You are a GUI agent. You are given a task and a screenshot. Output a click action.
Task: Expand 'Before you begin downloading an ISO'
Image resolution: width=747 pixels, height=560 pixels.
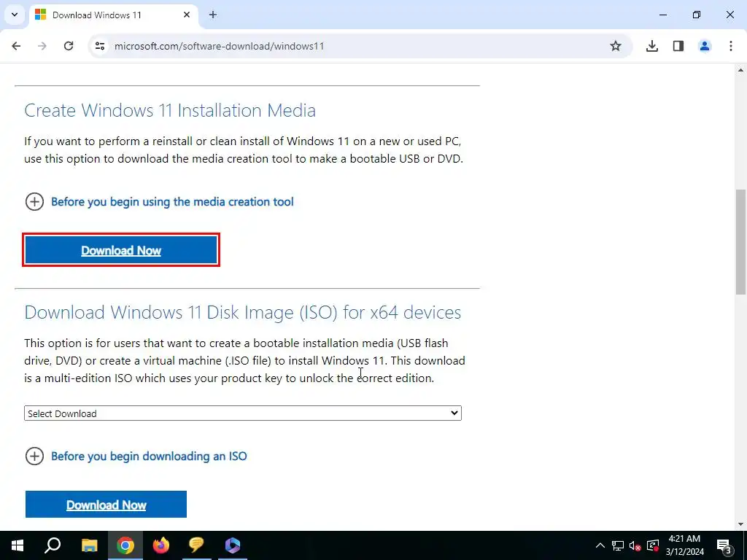point(136,456)
